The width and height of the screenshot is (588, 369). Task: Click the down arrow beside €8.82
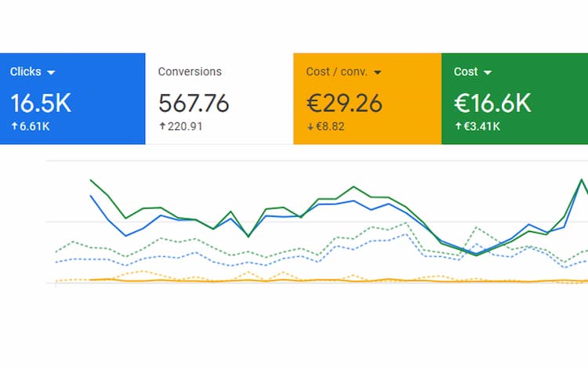(x=310, y=125)
